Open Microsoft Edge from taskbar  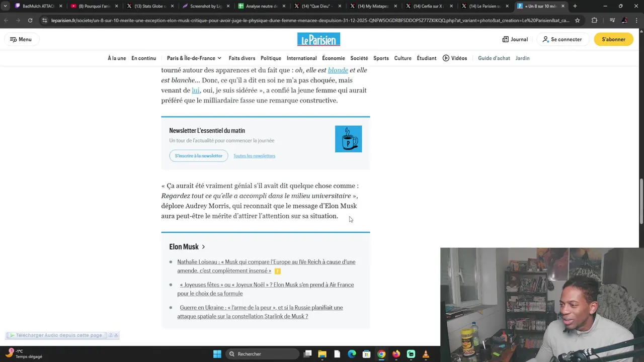tap(352, 354)
